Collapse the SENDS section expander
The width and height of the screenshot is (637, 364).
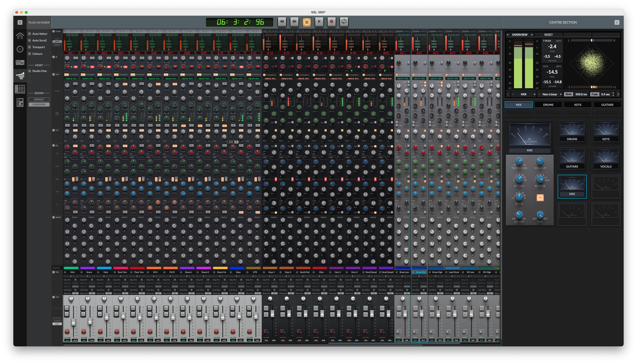pyautogui.click(x=54, y=217)
